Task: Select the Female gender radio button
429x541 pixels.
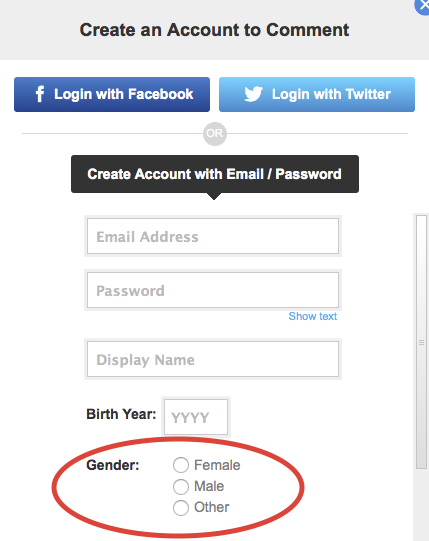Action: 181,465
